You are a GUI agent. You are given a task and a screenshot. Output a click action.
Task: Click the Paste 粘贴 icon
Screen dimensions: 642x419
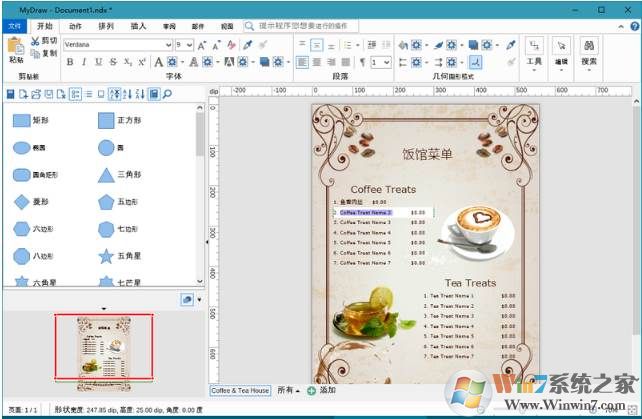click(15, 48)
